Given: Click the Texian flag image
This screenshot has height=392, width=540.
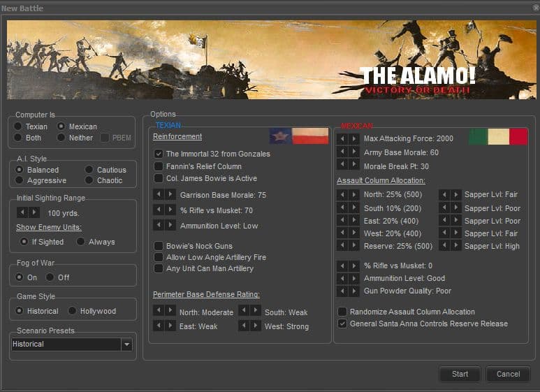Looking at the screenshot, I should [299, 136].
